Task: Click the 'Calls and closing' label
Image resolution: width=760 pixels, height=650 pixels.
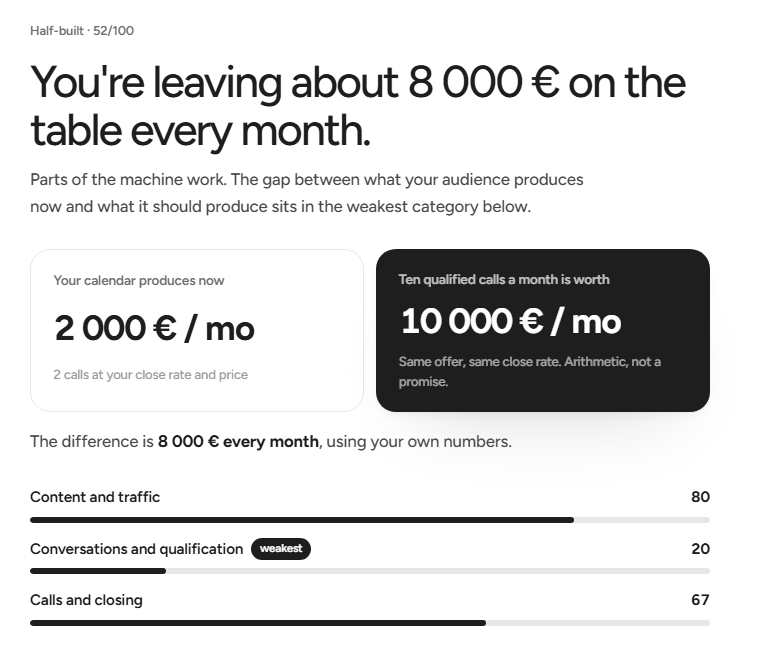Action: pyautogui.click(x=86, y=600)
